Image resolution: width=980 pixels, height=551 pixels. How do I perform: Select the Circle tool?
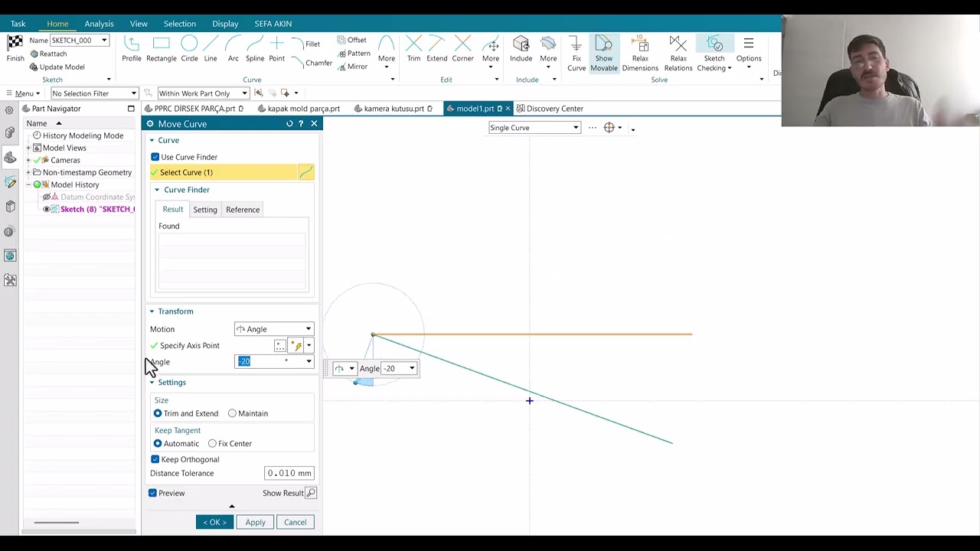(189, 48)
